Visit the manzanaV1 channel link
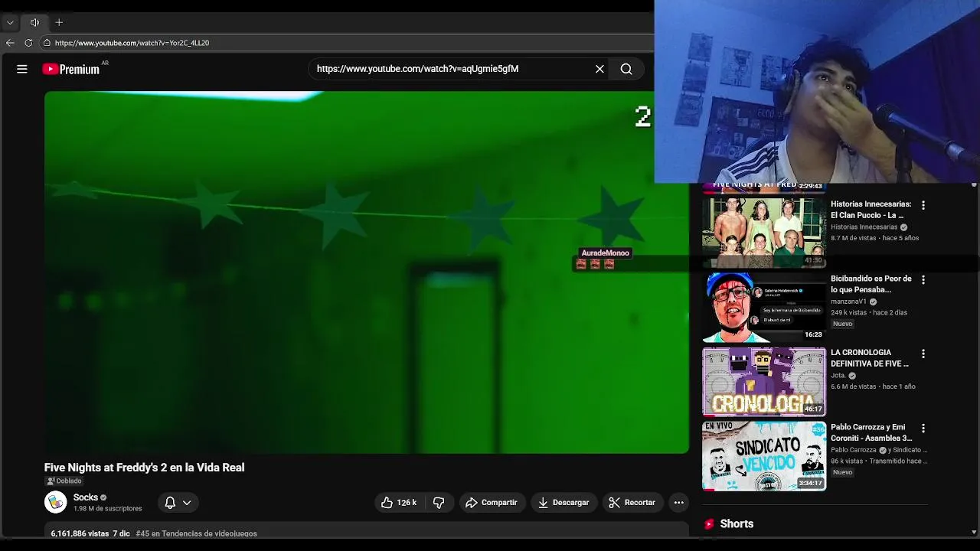980x551 pixels. pyautogui.click(x=848, y=302)
